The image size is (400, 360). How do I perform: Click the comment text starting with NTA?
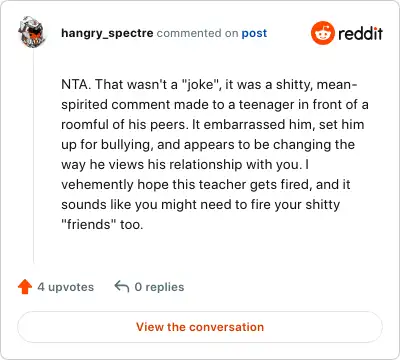point(215,154)
